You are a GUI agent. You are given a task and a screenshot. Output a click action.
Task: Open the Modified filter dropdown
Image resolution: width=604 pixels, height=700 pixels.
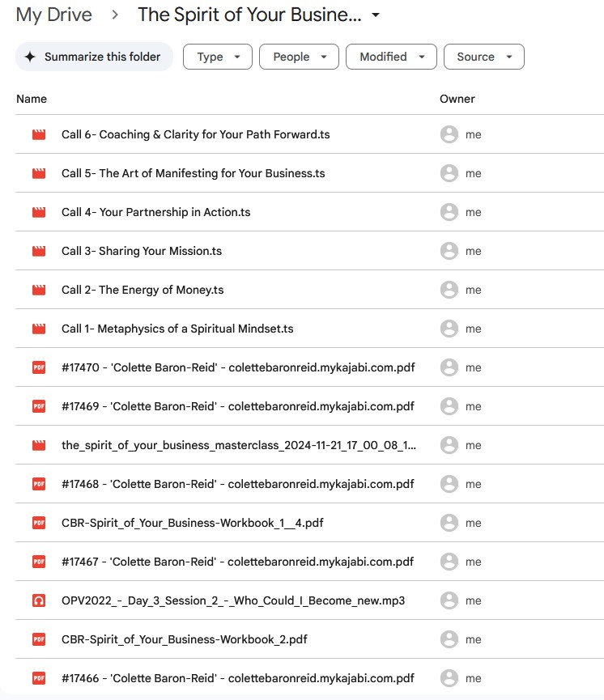pyautogui.click(x=391, y=57)
